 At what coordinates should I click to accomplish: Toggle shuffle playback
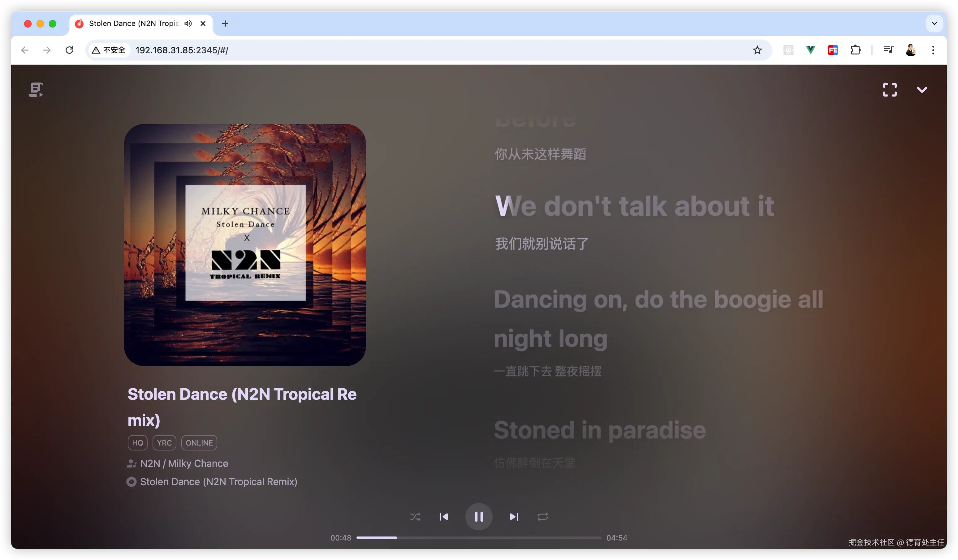point(415,516)
